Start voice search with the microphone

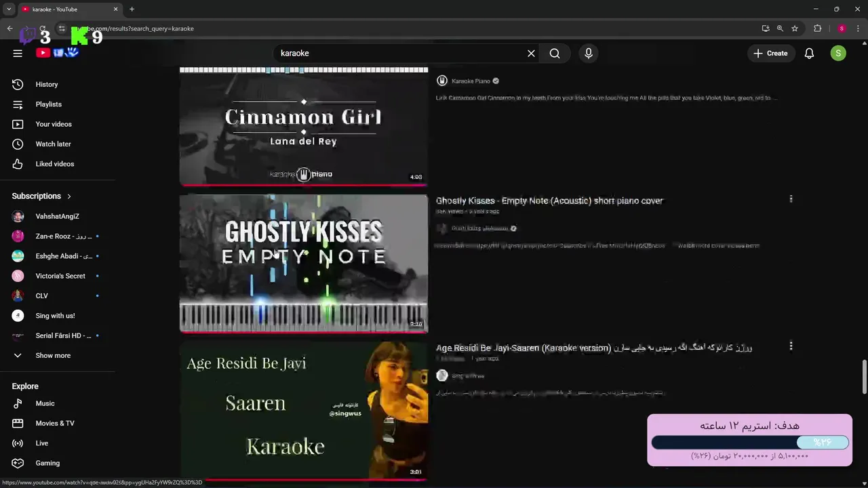pyautogui.click(x=589, y=53)
